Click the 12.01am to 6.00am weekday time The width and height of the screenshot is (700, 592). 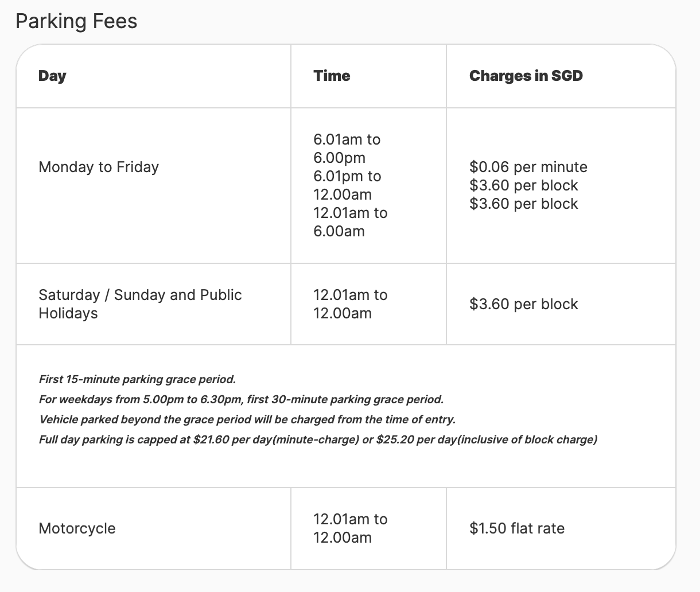[x=350, y=222]
